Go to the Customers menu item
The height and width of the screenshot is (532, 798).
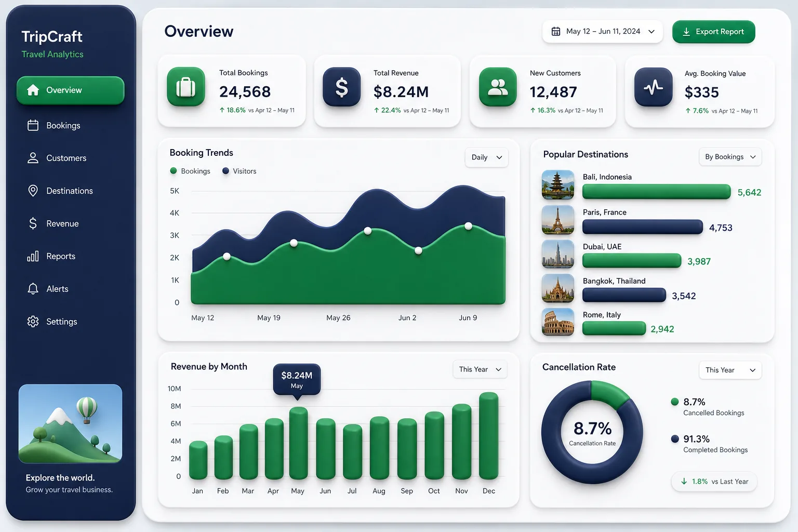click(71, 158)
